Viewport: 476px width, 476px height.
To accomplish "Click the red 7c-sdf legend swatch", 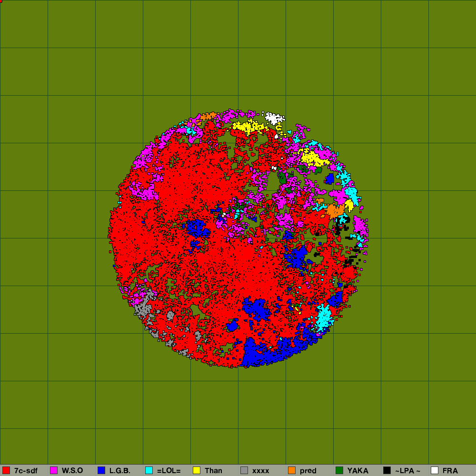I will click(6, 470).
